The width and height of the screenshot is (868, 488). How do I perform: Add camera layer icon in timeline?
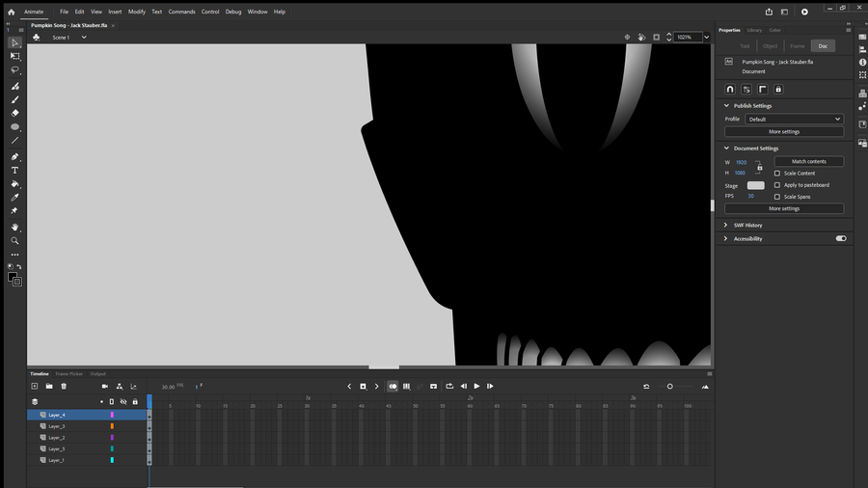click(104, 386)
